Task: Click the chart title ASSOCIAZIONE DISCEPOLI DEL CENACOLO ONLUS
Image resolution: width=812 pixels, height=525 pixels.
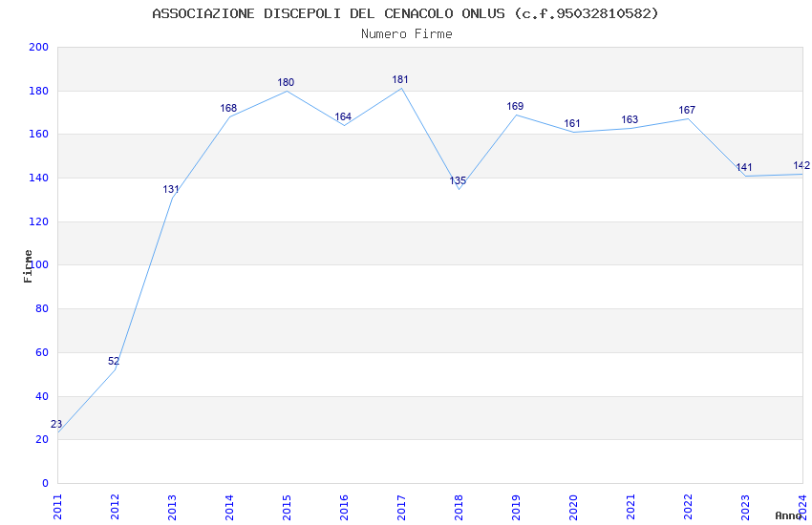Action: point(405,13)
